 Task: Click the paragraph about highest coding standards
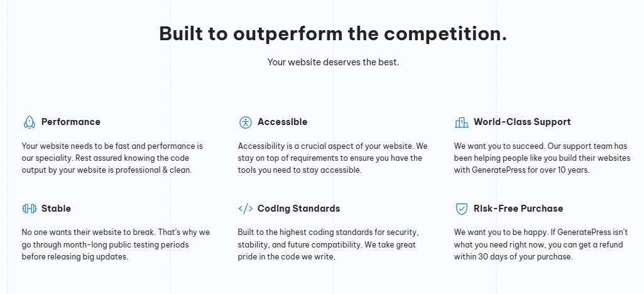(328, 244)
